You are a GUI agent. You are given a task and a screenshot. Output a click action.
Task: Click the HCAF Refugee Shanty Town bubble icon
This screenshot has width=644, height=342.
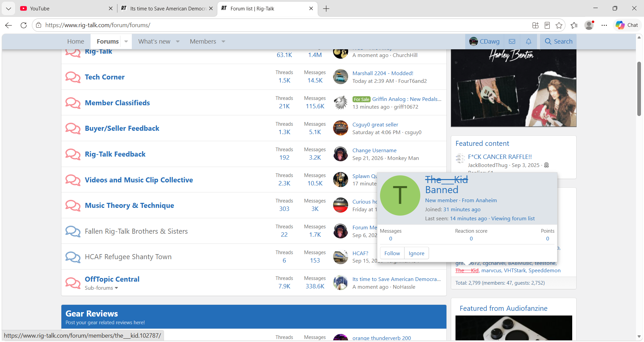click(x=73, y=257)
